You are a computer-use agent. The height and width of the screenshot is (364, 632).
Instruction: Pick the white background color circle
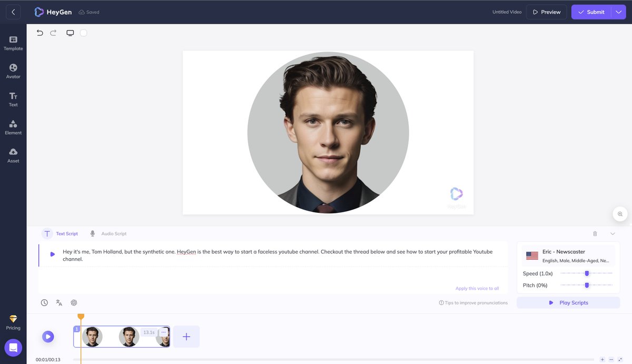[84, 33]
